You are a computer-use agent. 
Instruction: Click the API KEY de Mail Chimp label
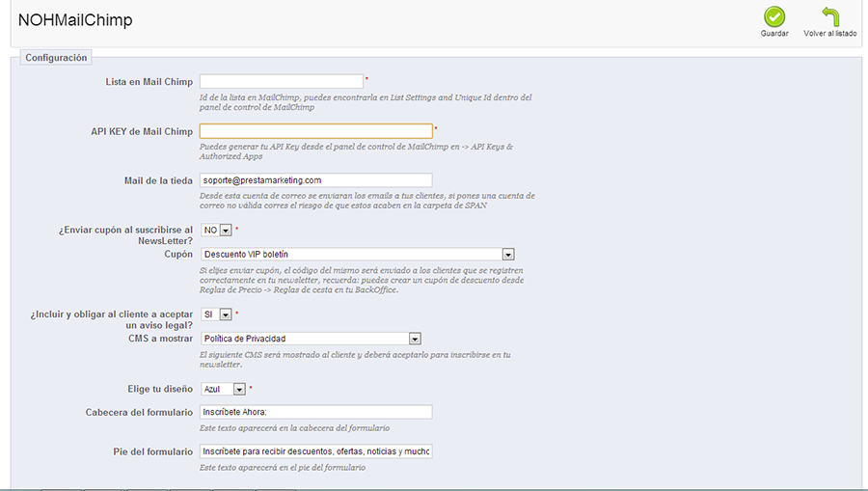pos(142,132)
